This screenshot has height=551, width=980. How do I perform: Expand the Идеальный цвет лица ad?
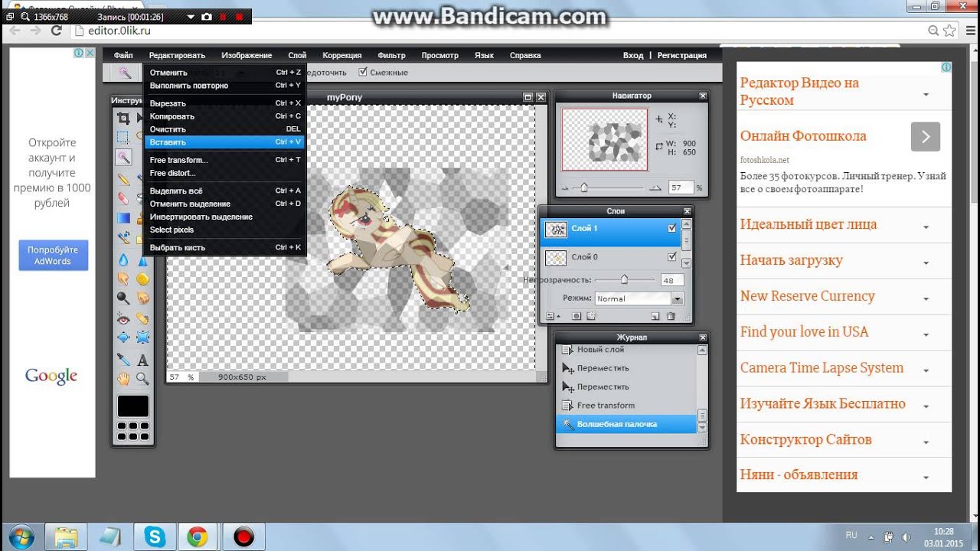point(926,227)
